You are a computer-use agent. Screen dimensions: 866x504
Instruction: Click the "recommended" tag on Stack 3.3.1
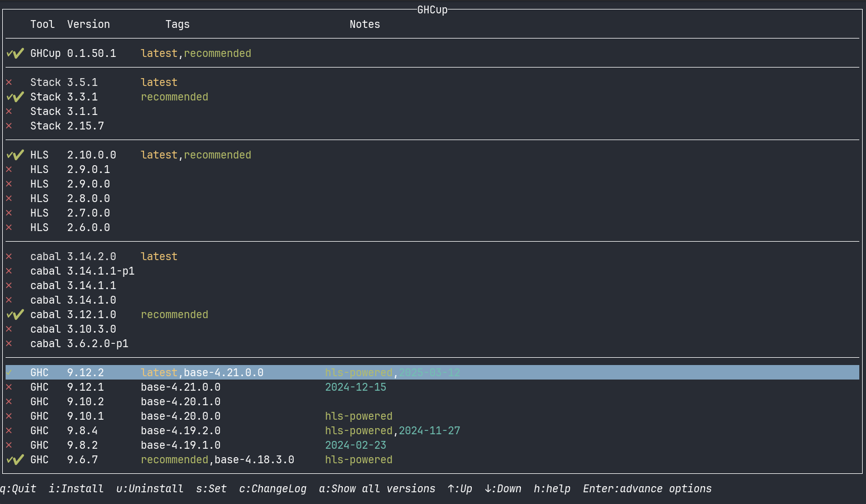(x=175, y=97)
